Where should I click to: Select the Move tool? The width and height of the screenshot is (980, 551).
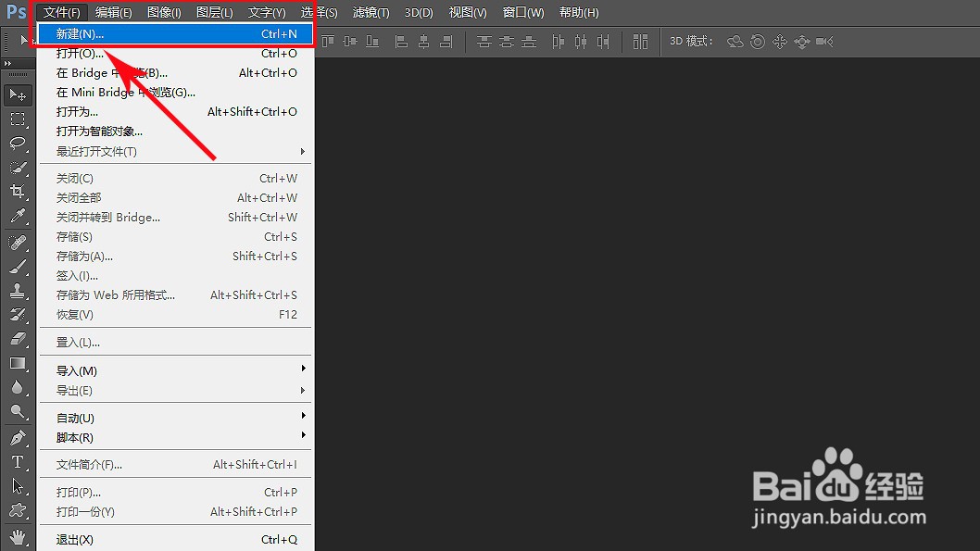tap(18, 95)
